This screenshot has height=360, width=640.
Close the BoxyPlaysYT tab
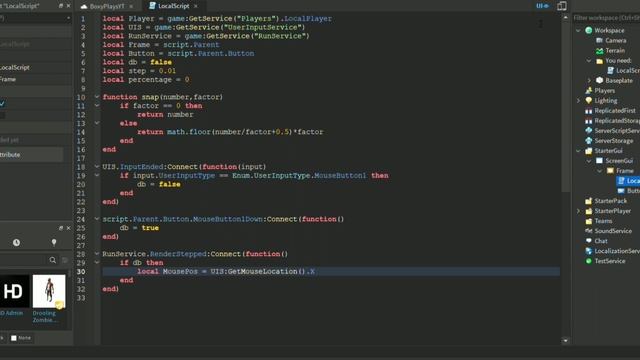click(x=131, y=6)
